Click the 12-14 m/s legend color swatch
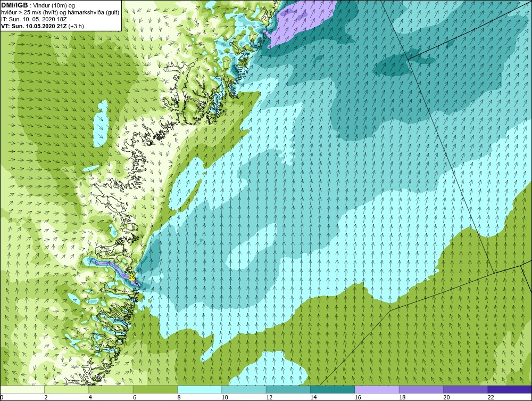The width and height of the screenshot is (532, 401). pyautogui.click(x=288, y=389)
